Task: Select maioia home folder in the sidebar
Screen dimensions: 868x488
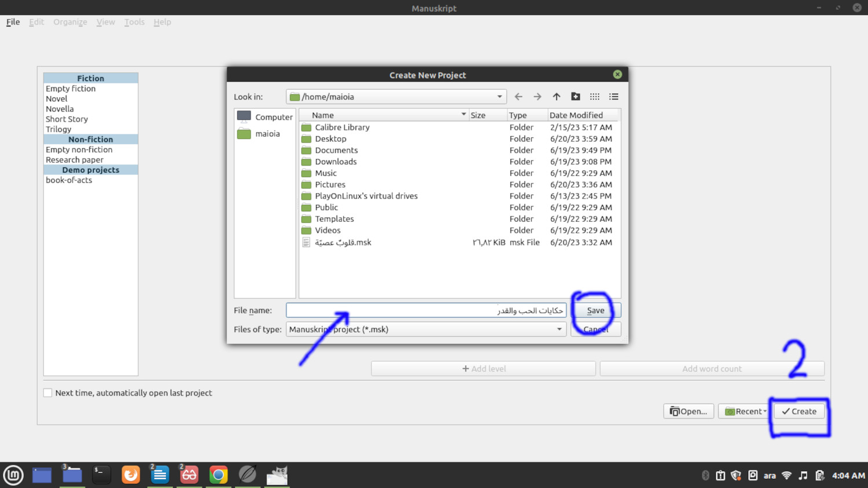Action: (265, 134)
